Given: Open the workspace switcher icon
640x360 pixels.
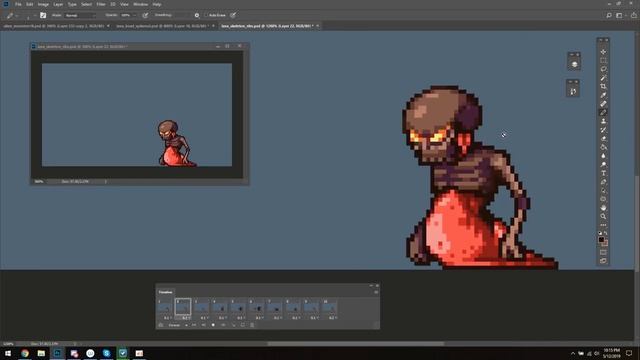Looking at the screenshot, I should click(x=619, y=15).
